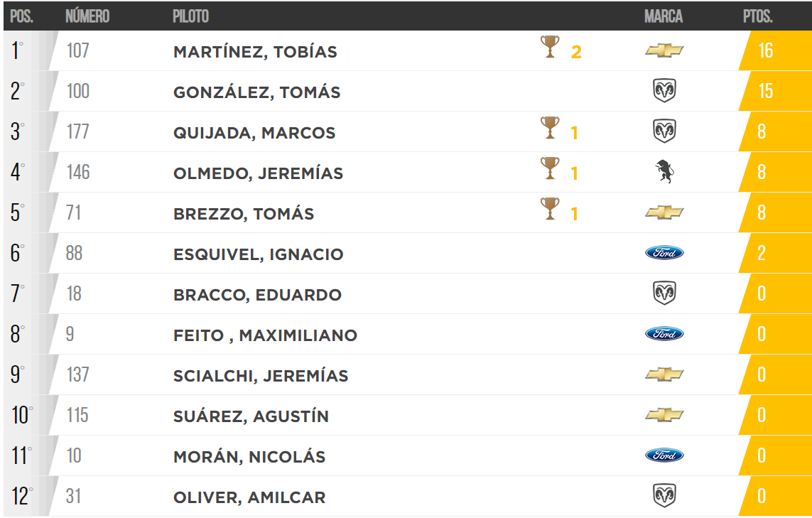Screen dimensions: 812x518
Task: Click the trophy icon in Martínez's row
Action: pyautogui.click(x=549, y=48)
